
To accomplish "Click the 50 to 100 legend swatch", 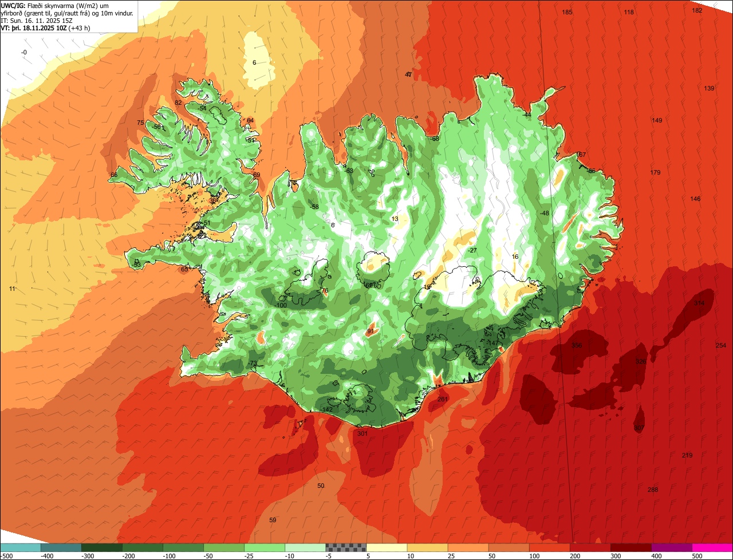I will click(x=509, y=547).
